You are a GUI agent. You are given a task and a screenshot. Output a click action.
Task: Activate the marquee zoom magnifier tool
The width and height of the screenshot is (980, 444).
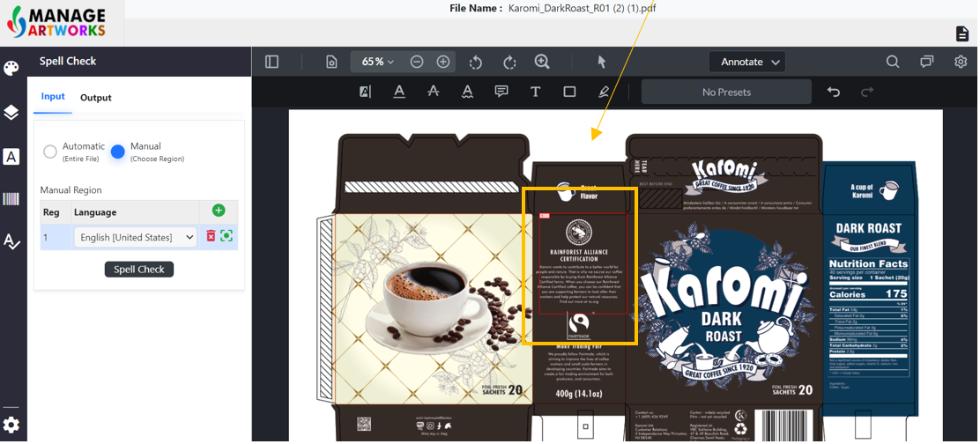[542, 62]
